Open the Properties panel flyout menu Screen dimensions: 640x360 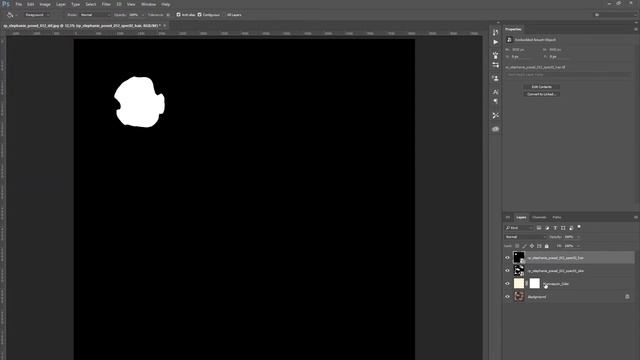click(x=636, y=29)
